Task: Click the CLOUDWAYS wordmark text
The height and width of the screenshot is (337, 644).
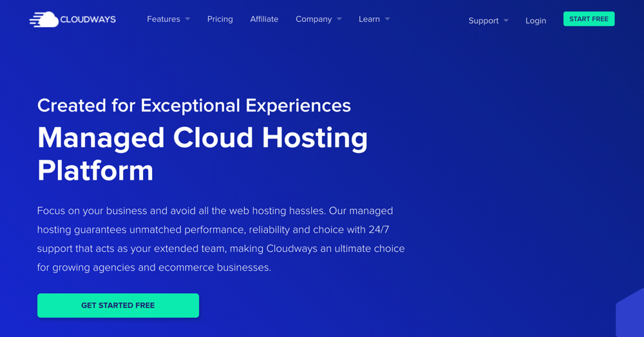Action: pyautogui.click(x=88, y=19)
